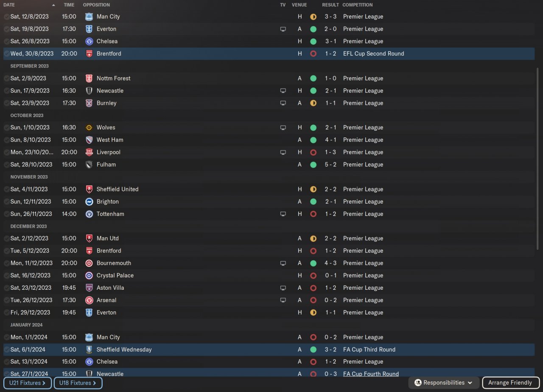Click the green win indicator for Fulham match
The image size is (543, 392).
click(313, 165)
